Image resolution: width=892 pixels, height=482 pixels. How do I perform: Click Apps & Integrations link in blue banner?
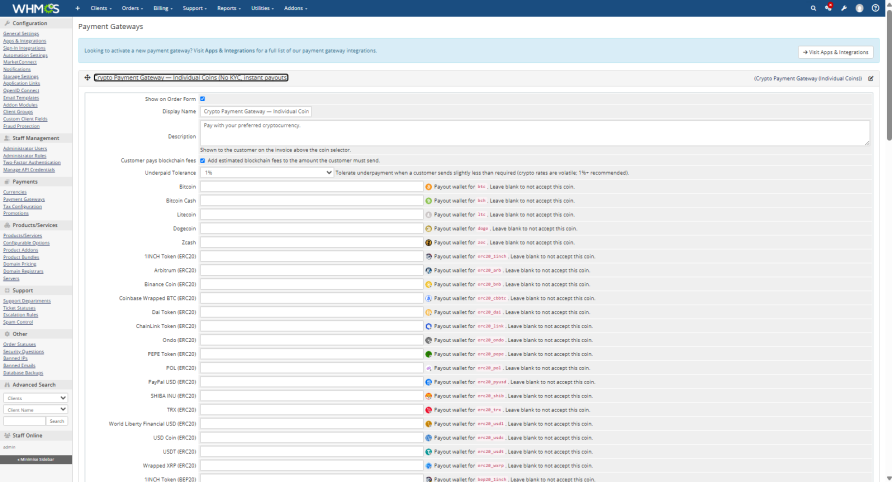230,51
